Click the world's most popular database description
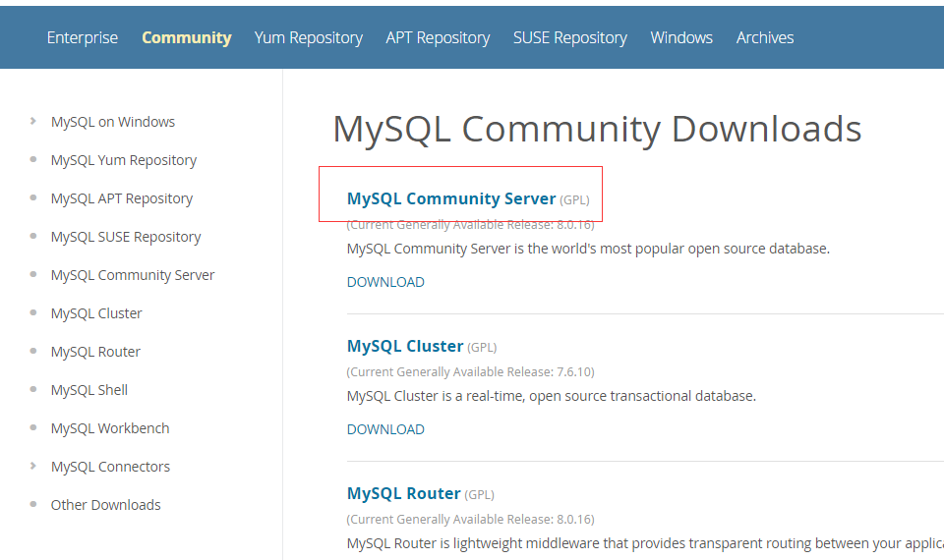944x560 pixels. click(x=588, y=249)
